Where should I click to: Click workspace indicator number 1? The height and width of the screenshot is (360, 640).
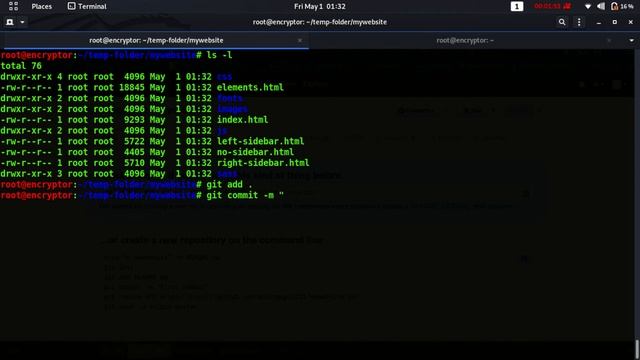tap(517, 7)
